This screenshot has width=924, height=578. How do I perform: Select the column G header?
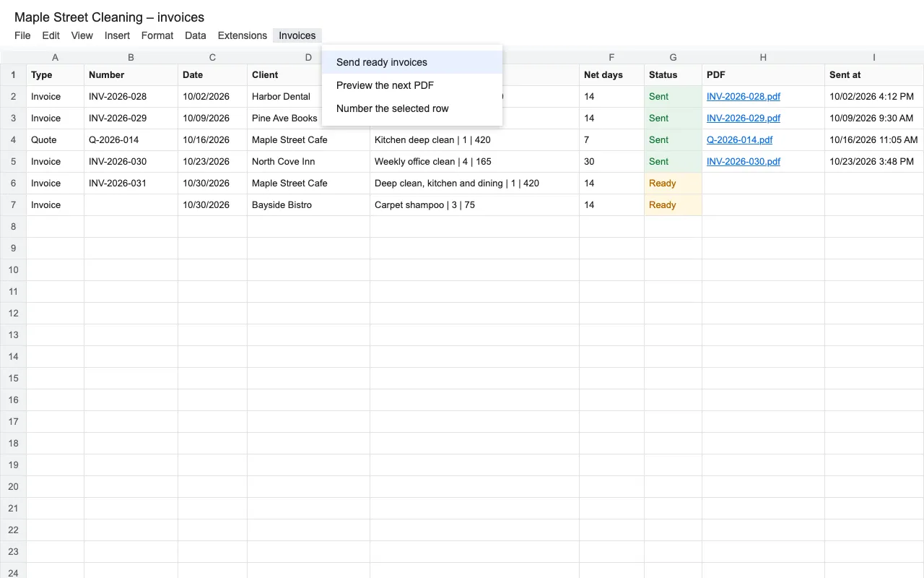point(673,57)
